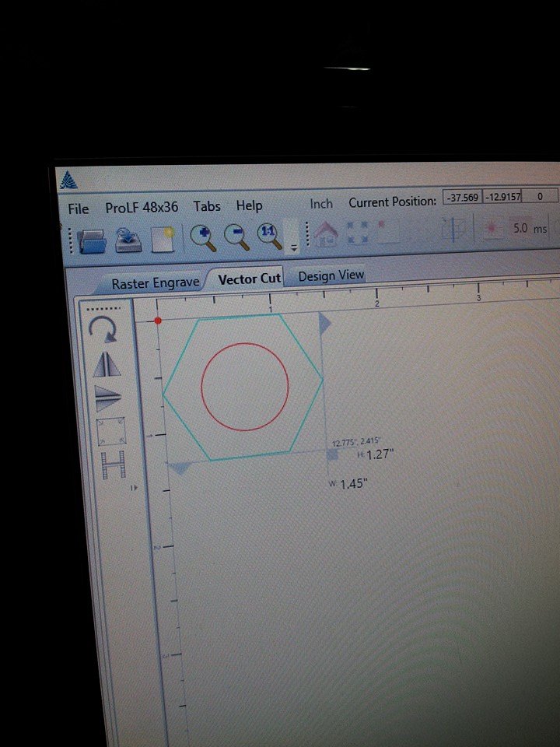Click the download-to-device toolbar icon
Image resolution: width=560 pixels, height=747 pixels.
[128, 240]
